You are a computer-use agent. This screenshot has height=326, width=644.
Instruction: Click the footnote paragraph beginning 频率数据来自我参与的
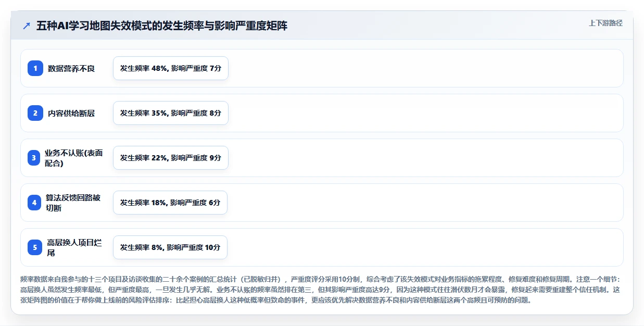321,290
